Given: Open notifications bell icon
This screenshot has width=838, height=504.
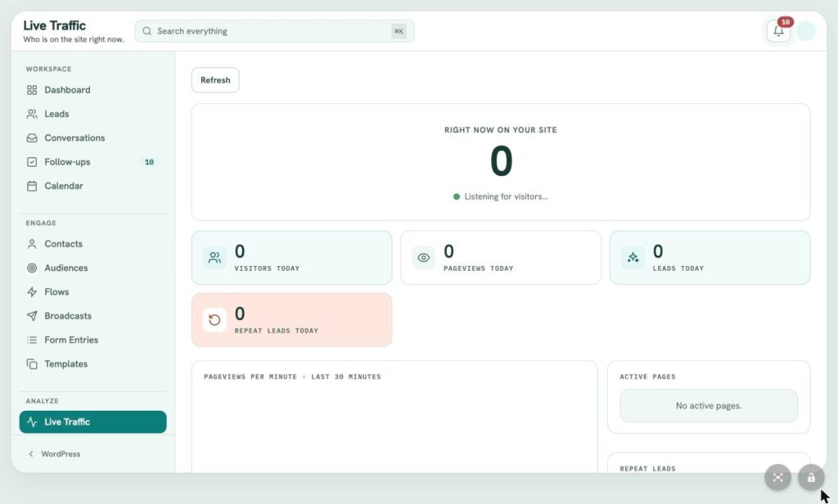Looking at the screenshot, I should (x=778, y=31).
